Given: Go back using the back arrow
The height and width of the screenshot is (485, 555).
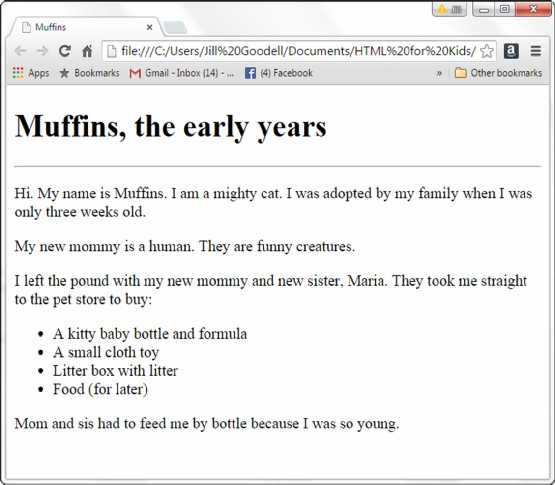Looking at the screenshot, I should point(20,51).
